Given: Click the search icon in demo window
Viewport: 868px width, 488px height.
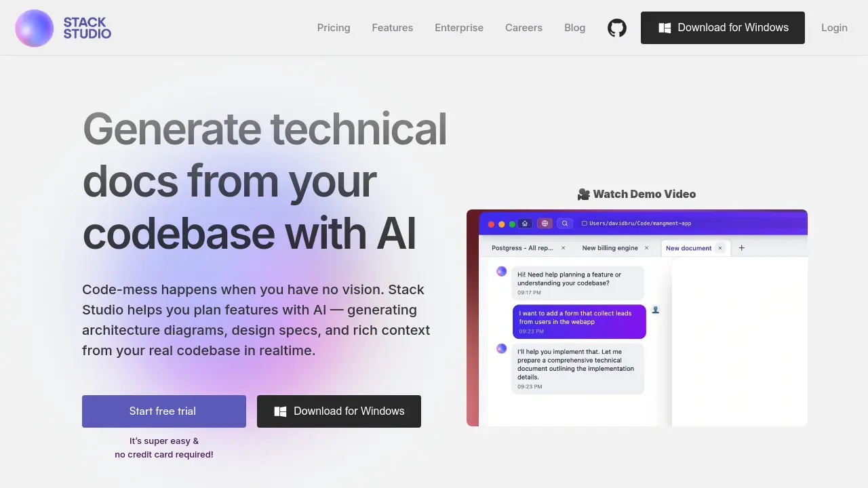Looking at the screenshot, I should tap(564, 223).
